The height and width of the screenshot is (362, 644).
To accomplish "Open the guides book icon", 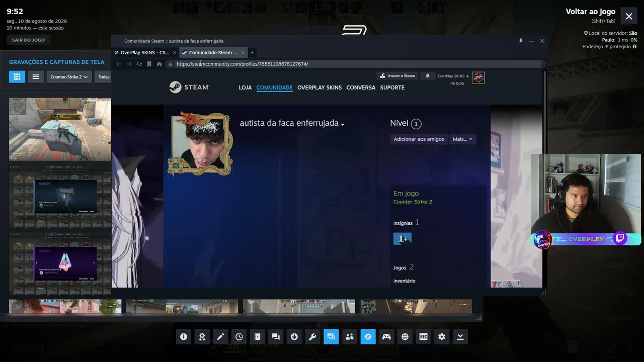I will coord(257,337).
